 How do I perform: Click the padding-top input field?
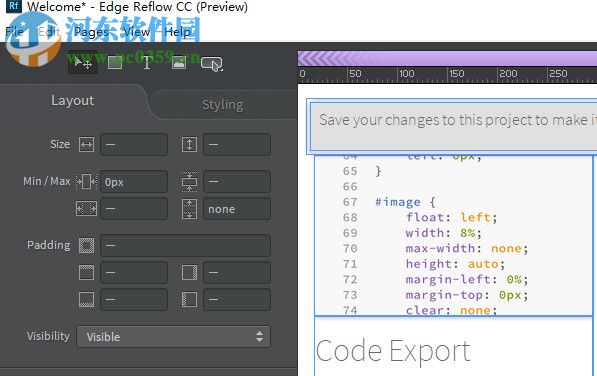click(134, 272)
